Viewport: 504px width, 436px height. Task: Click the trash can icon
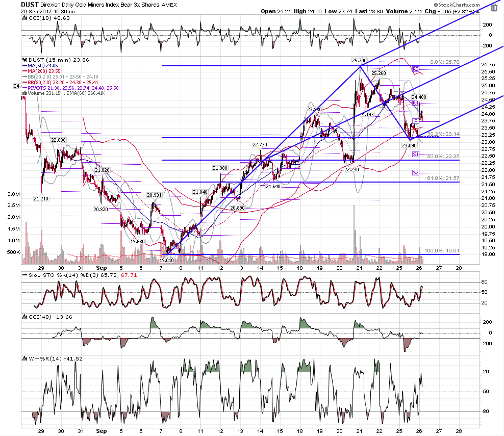click(494, 7)
